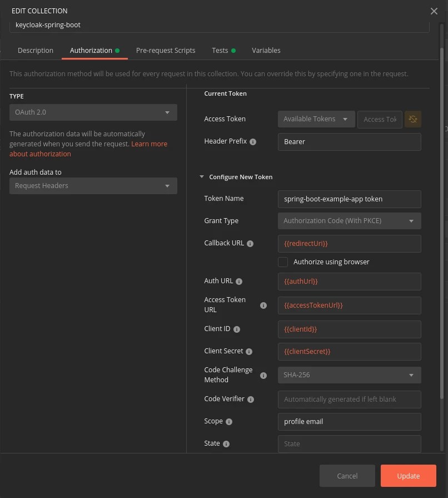Click the info icon next to Auth URL
Viewport: 448px width, 498px height.
click(x=238, y=282)
